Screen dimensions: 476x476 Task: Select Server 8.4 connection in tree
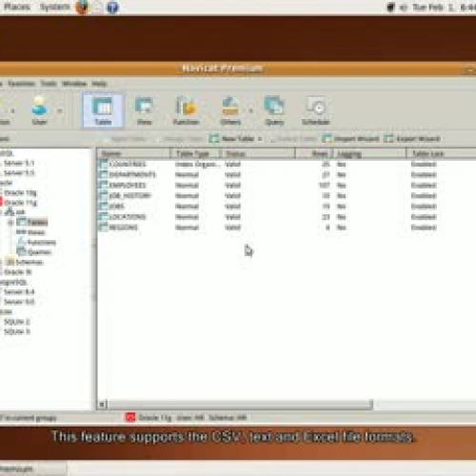[x=19, y=291]
